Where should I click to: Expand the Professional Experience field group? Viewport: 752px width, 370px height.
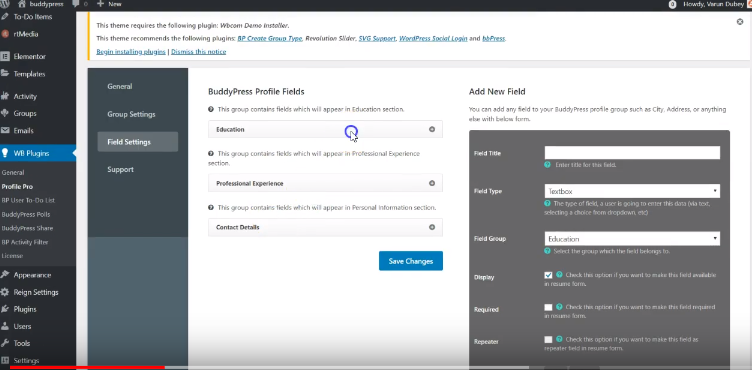pos(325,183)
